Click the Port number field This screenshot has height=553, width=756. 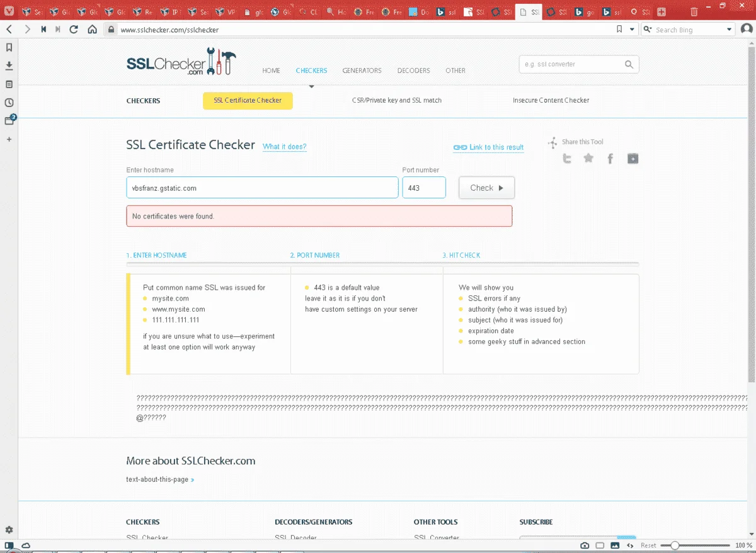(424, 188)
